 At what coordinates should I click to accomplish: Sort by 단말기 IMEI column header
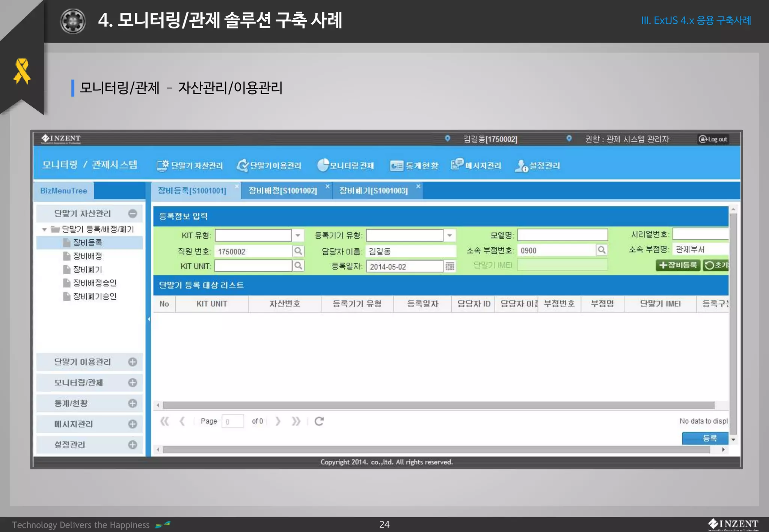tap(660, 304)
